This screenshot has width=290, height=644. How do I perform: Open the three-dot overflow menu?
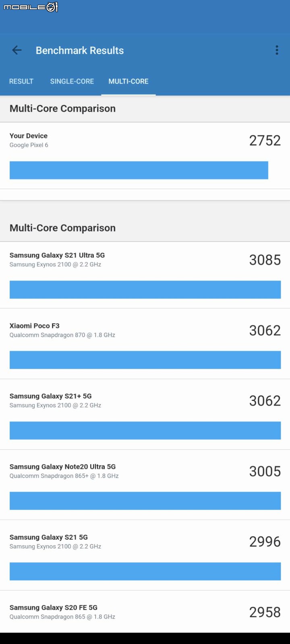277,50
